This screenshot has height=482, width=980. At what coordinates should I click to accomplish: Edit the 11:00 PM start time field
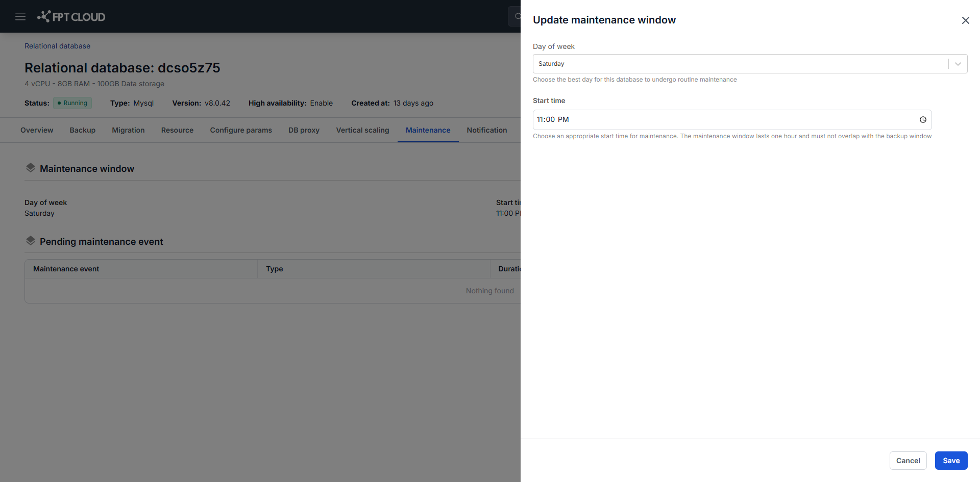click(x=732, y=120)
